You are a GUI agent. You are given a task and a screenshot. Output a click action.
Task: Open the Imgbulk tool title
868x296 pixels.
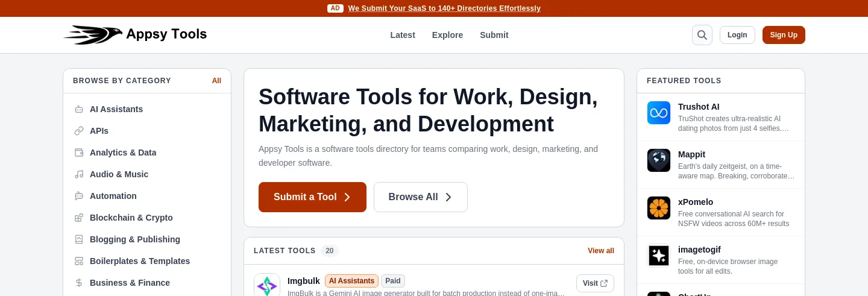coord(304,281)
